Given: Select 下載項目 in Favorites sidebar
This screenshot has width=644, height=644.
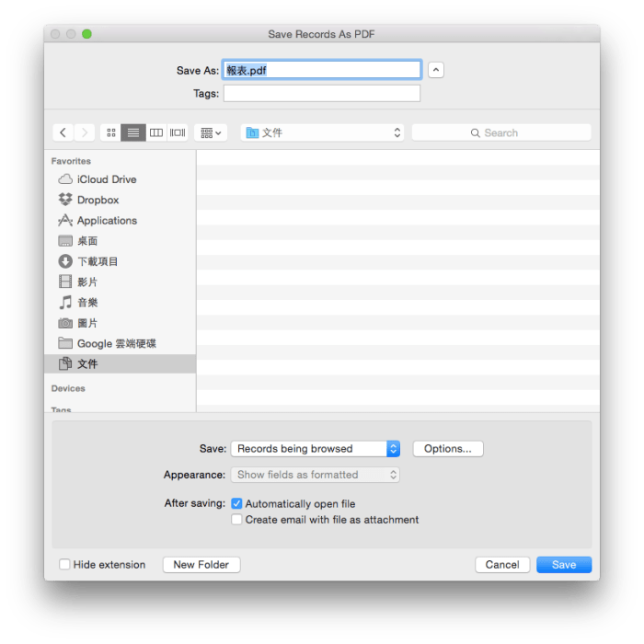Looking at the screenshot, I should (98, 261).
